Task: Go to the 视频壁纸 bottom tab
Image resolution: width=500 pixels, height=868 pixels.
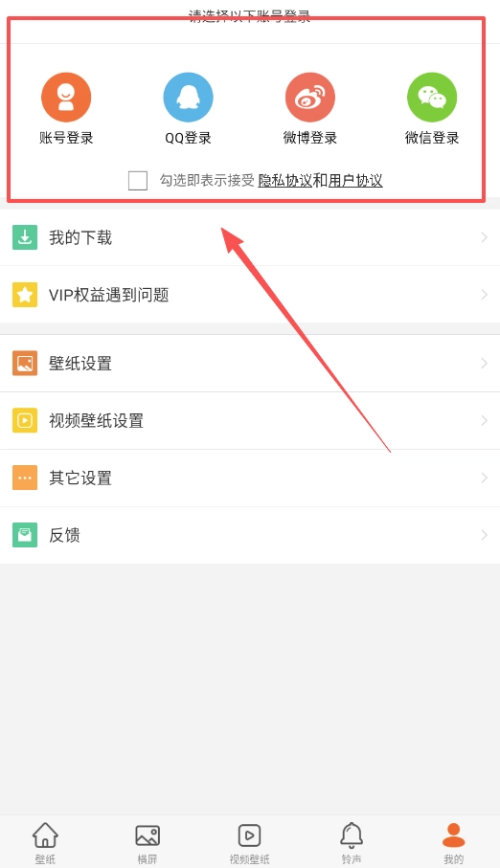Action: (x=249, y=842)
